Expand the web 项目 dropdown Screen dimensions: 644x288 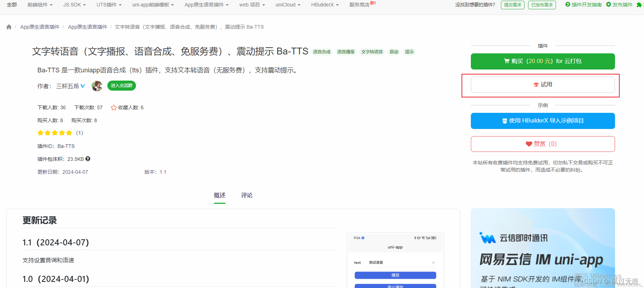tap(252, 5)
